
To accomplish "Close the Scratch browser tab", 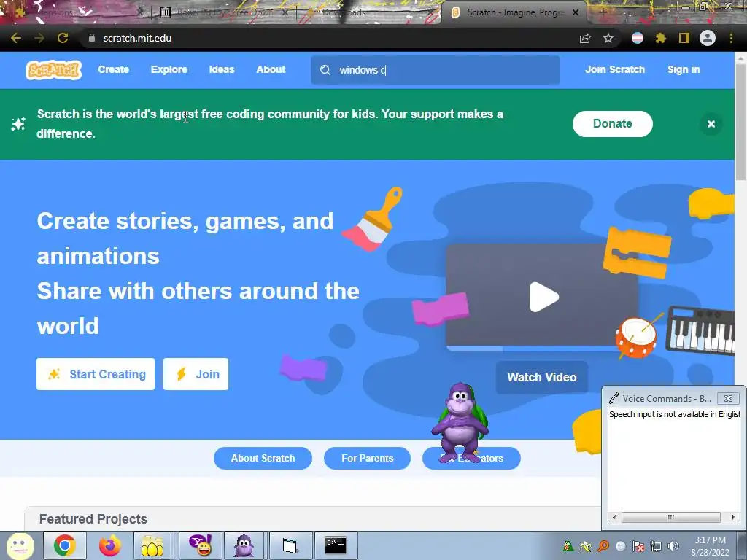I will tap(576, 12).
